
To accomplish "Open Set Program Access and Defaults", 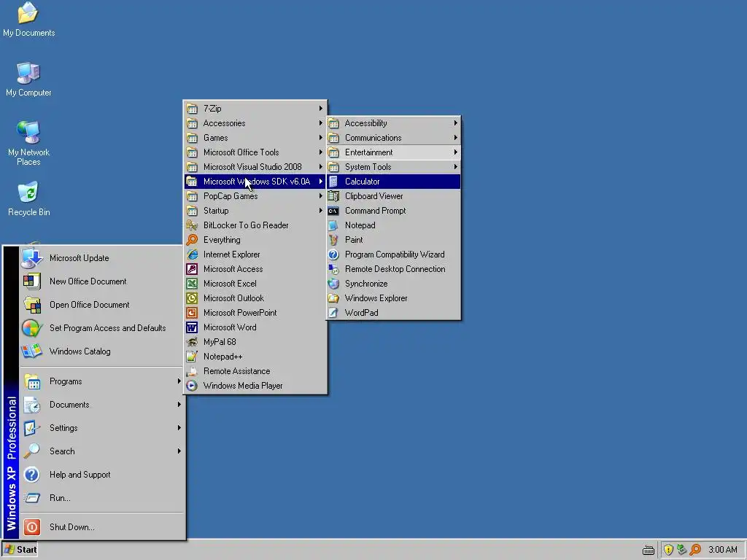I will [101, 328].
